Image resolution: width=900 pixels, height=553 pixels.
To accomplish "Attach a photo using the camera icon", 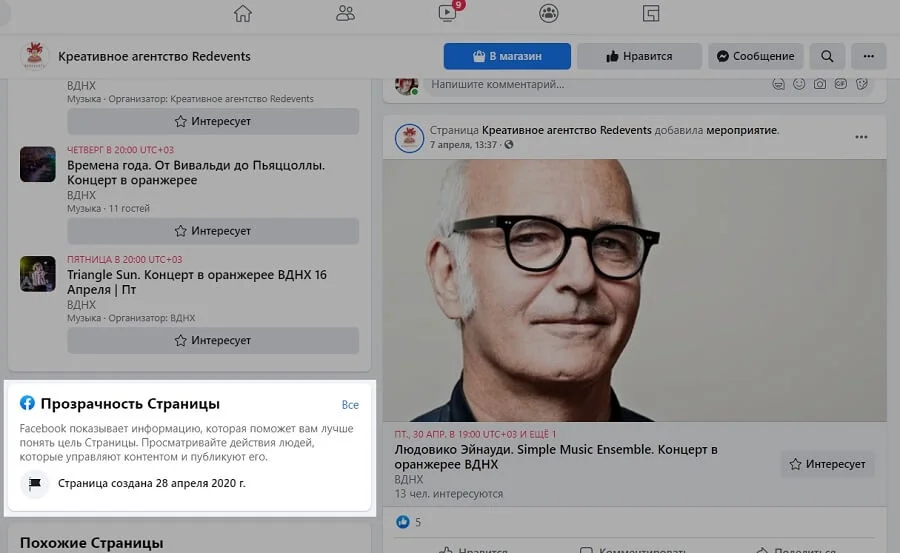I will point(820,85).
